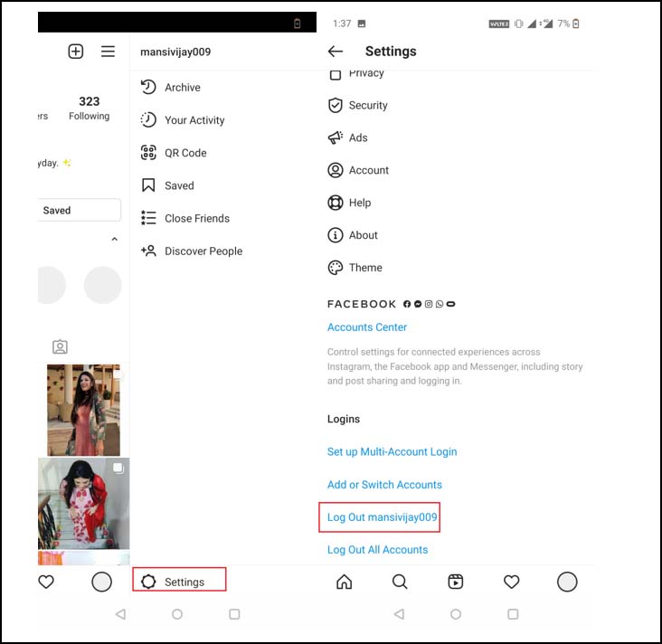Open the photo of woman in pink dress

coord(83,410)
